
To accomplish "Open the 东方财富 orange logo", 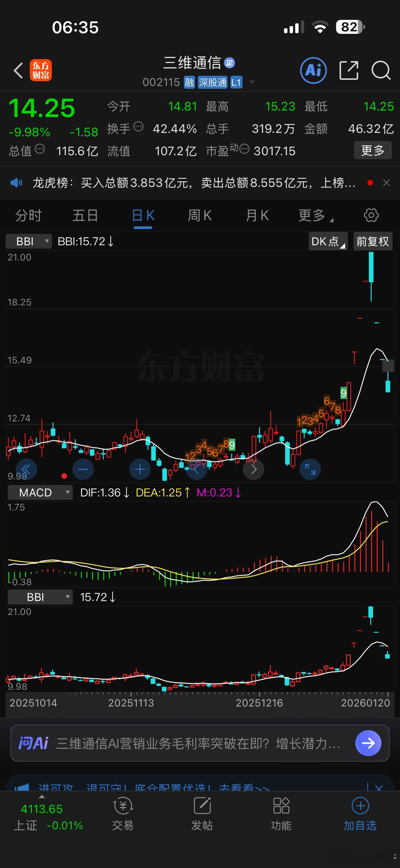I will (x=41, y=70).
